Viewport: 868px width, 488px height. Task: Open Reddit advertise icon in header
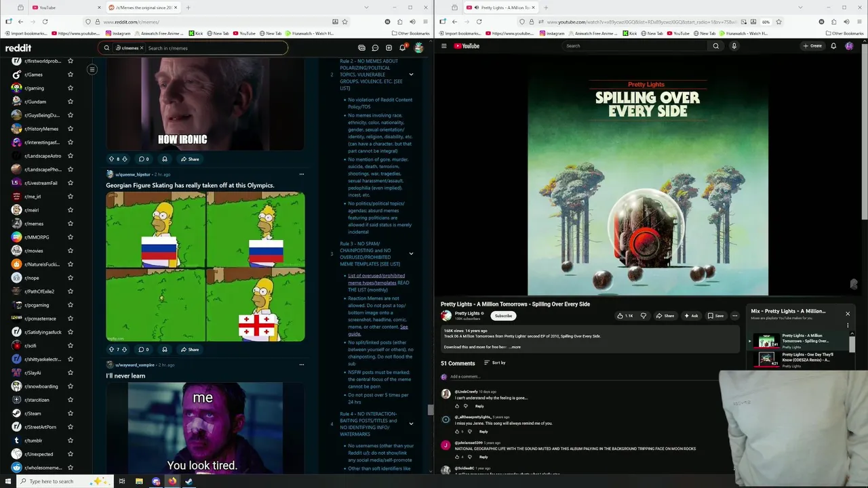point(361,48)
